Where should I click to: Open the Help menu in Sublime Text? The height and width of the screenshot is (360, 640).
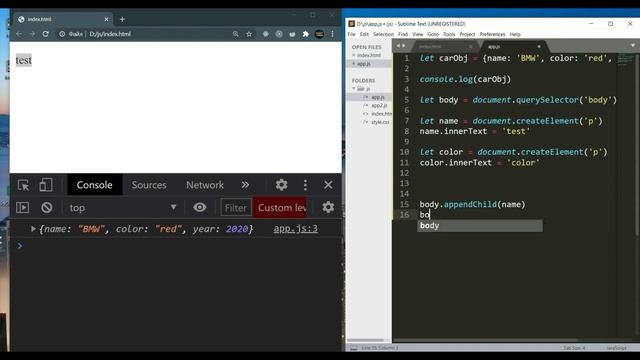[515, 34]
